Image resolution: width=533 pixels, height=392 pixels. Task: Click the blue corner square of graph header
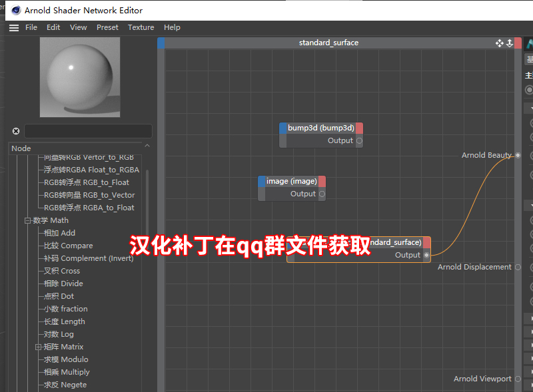(x=161, y=43)
